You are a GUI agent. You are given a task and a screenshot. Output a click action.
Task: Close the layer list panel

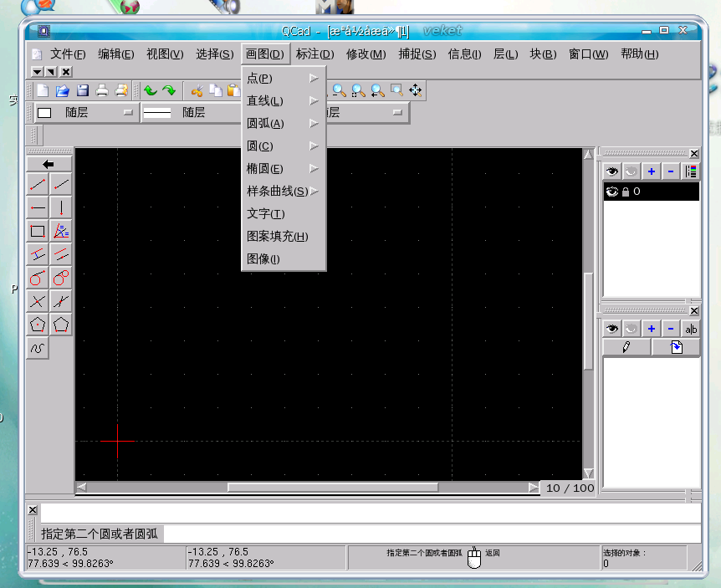coord(694,154)
